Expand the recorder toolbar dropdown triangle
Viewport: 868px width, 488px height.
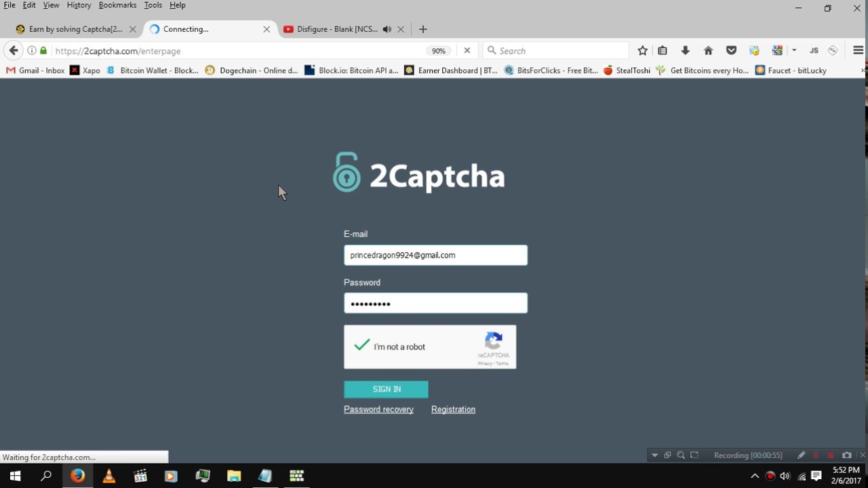click(654, 455)
